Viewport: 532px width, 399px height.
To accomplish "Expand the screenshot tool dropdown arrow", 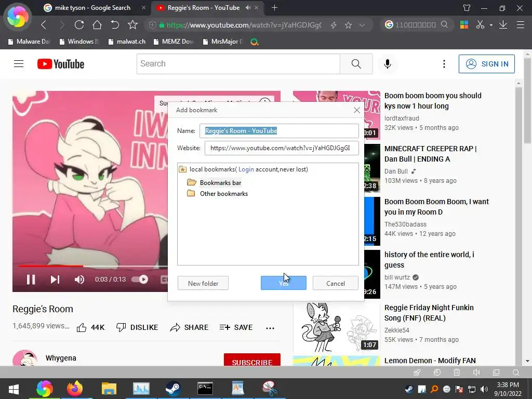I will click(490, 25).
